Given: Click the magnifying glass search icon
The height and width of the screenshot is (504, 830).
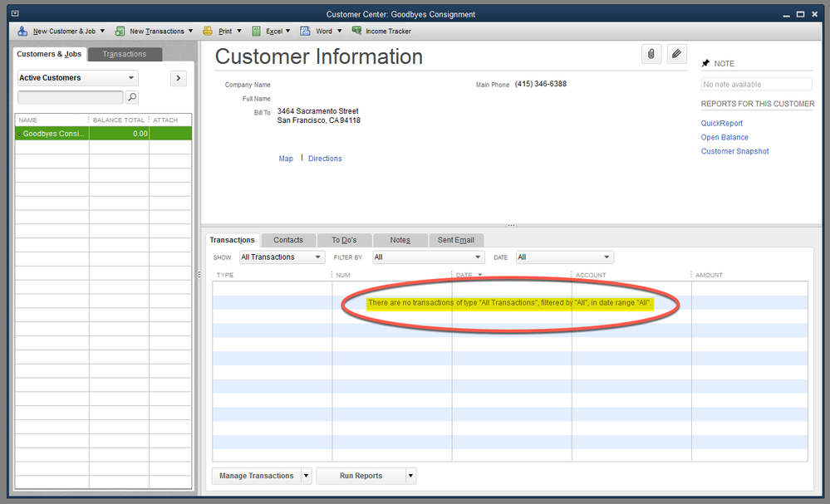Looking at the screenshot, I should point(132,98).
